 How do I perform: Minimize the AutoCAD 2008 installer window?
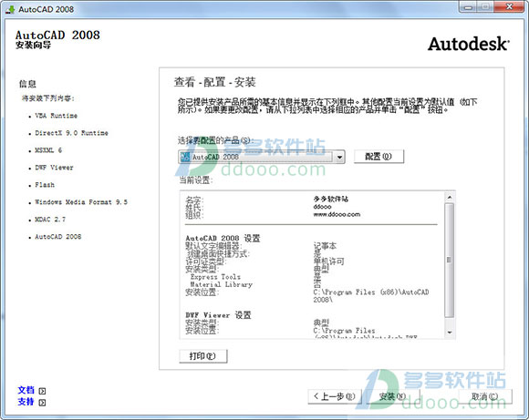pyautogui.click(x=468, y=6)
